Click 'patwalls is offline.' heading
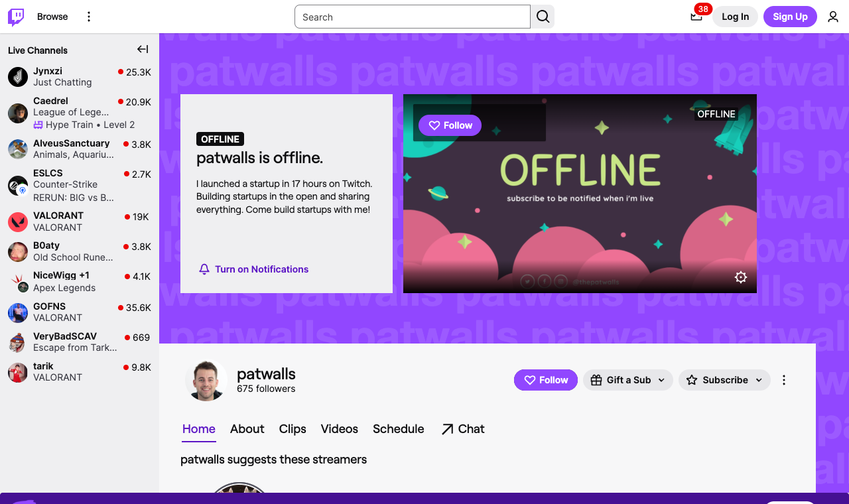Screen dimensions: 849x504 [259, 158]
